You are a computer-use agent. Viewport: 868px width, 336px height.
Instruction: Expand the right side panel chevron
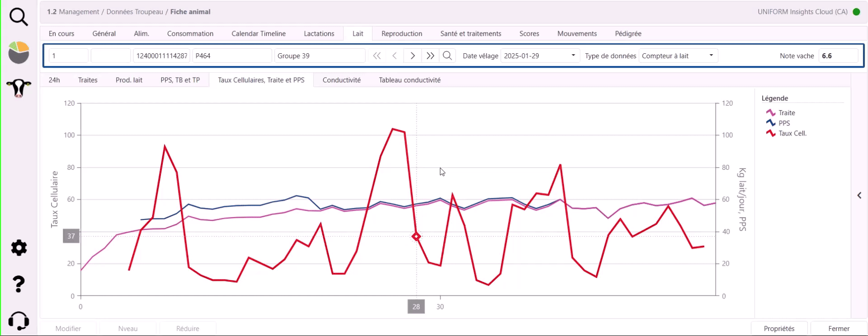[x=859, y=196]
